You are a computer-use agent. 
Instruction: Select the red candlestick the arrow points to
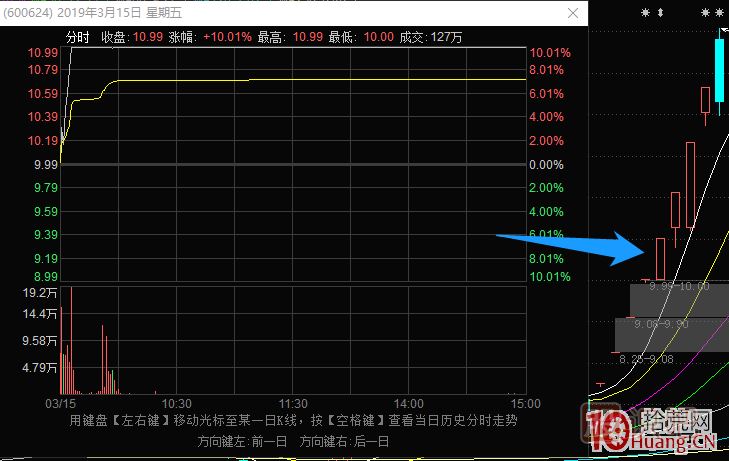pos(660,258)
